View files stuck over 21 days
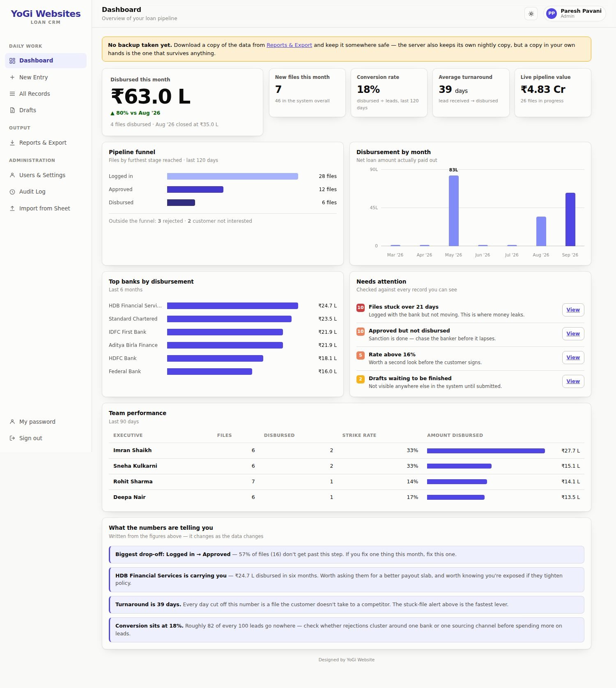Screen dimensions: 616x688 (573, 310)
